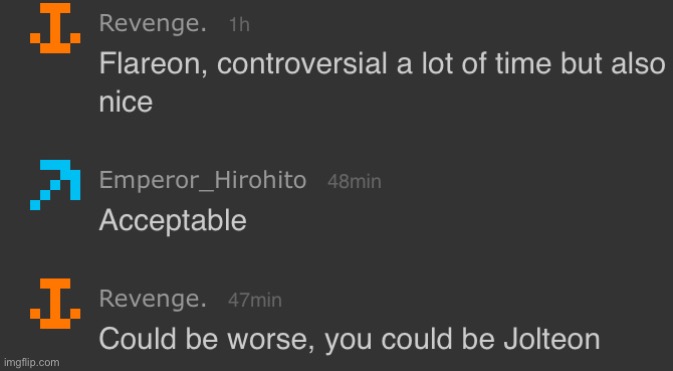Click the word "controversial" in Revenge's comment

(302, 64)
